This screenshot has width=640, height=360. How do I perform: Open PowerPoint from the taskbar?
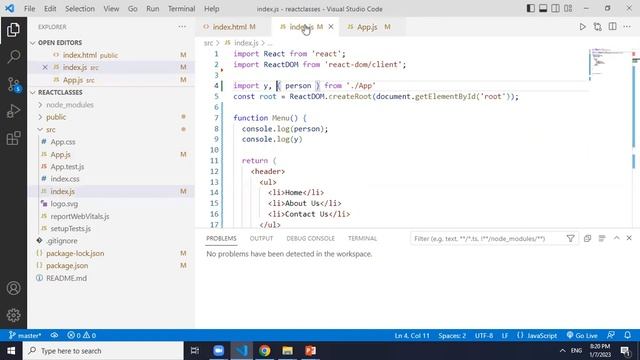coord(311,351)
